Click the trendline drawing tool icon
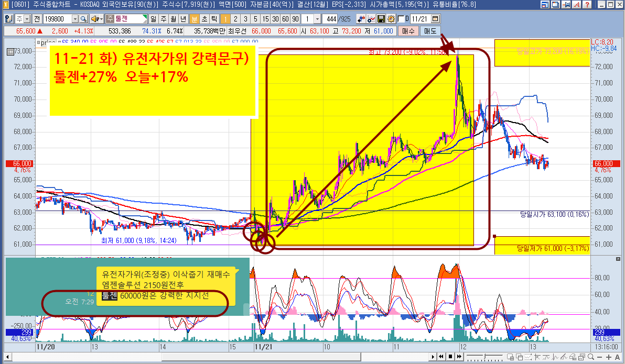 (x=564, y=357)
